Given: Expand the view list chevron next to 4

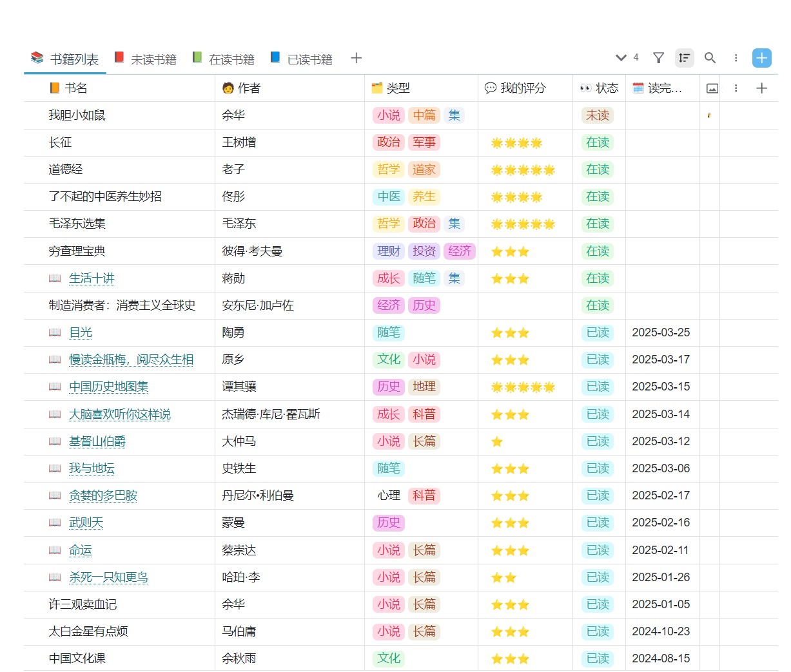Looking at the screenshot, I should pos(621,57).
